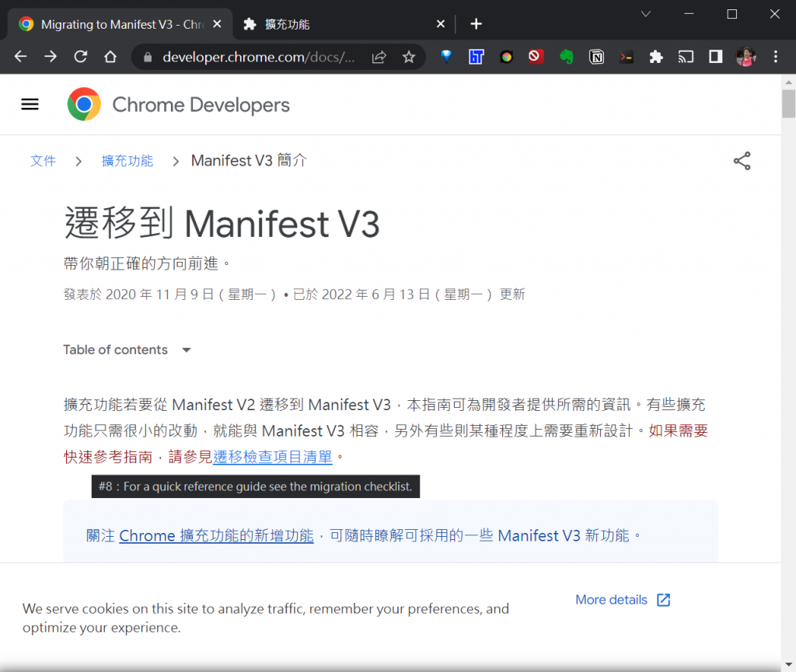Image resolution: width=796 pixels, height=672 pixels.
Task: Share the article via share icon
Action: pos(742,161)
